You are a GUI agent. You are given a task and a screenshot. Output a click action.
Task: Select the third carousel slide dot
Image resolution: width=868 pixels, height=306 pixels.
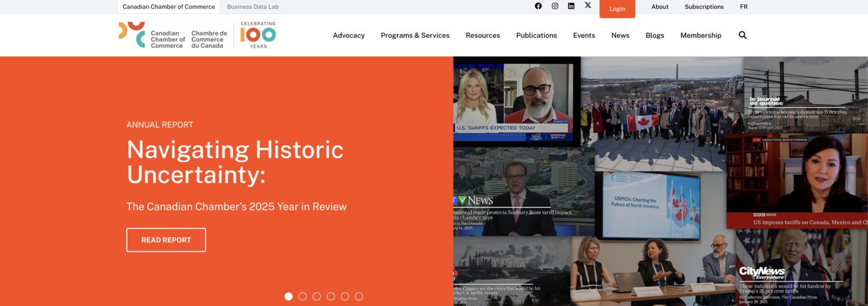[317, 297]
